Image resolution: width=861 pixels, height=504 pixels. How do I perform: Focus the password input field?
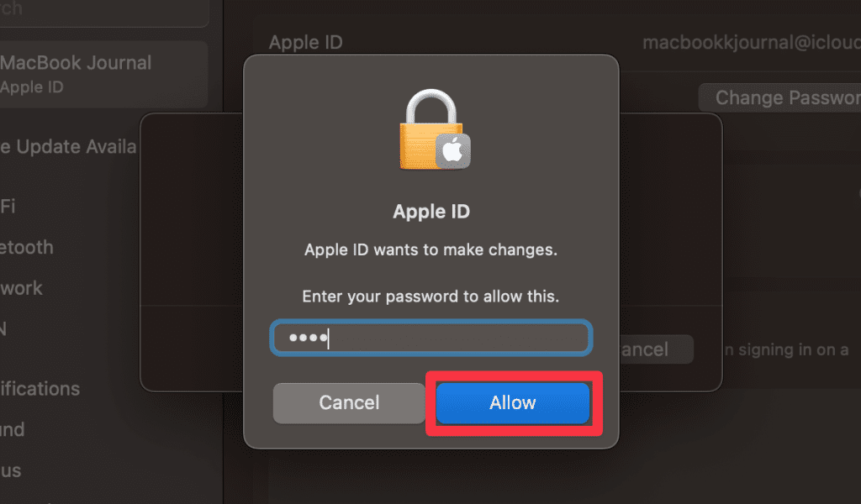coord(431,338)
